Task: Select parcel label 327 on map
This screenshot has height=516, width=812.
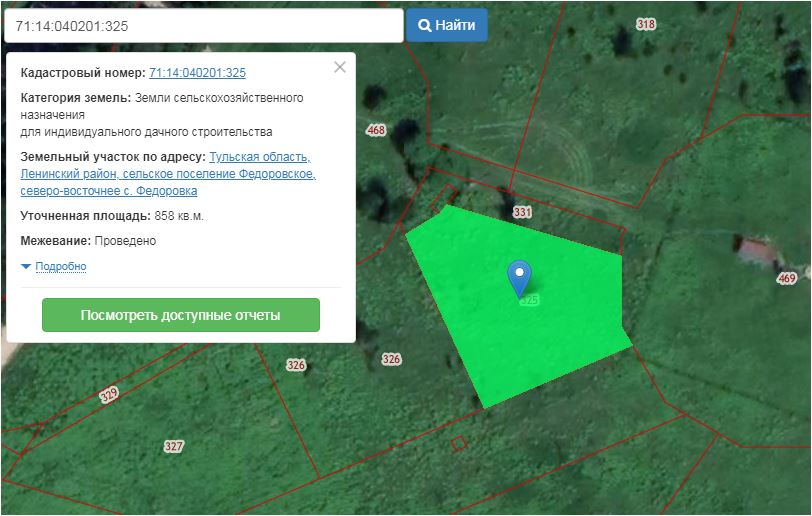Action: pyautogui.click(x=174, y=446)
